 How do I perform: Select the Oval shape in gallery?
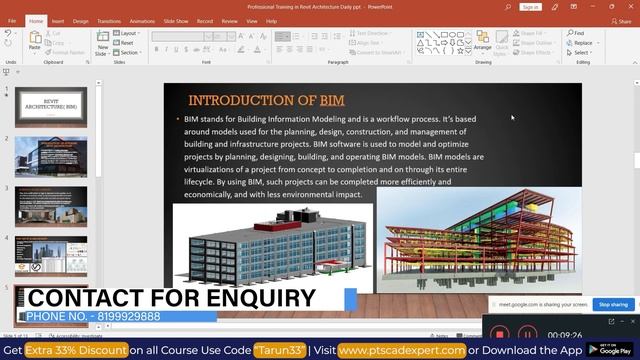coord(452,35)
